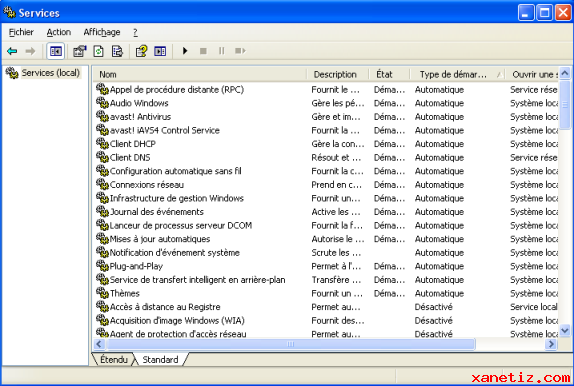The image size is (574, 386).
Task: Click the Back arrow toolbar icon
Action: click(x=12, y=51)
